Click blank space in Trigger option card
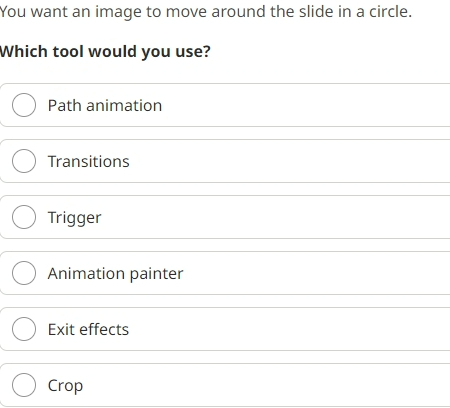This screenshot has height=408, width=450. point(300,217)
